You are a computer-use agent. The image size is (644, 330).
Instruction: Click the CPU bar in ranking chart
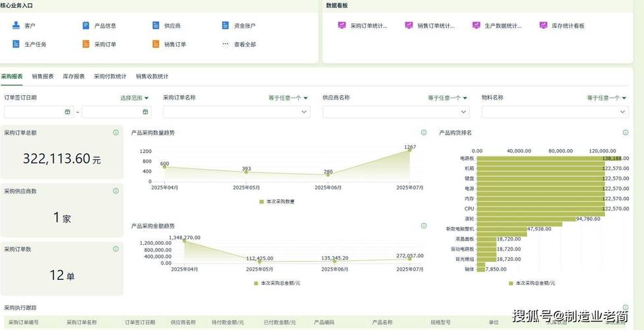pyautogui.click(x=541, y=209)
